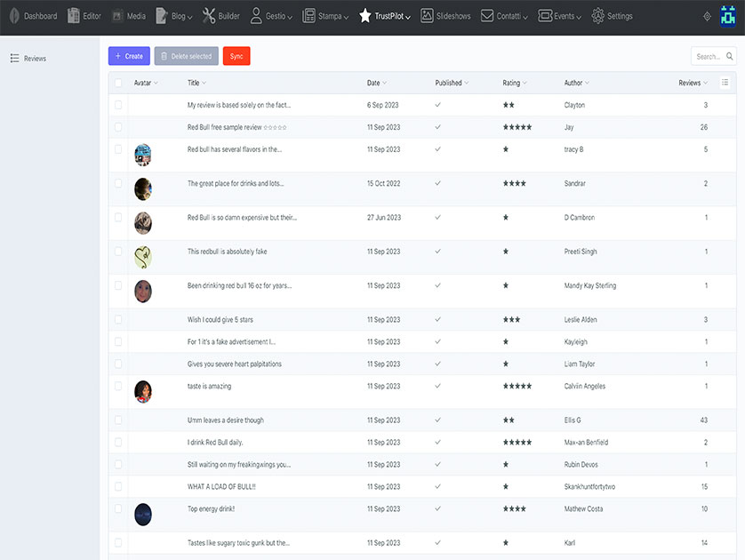Sort by the Title column header
This screenshot has width=745, height=560.
tap(196, 83)
